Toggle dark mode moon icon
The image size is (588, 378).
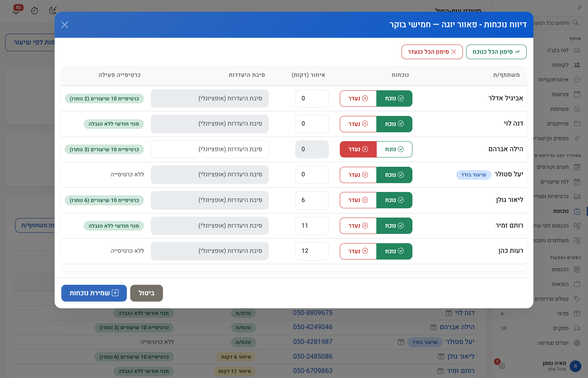tap(52, 10)
